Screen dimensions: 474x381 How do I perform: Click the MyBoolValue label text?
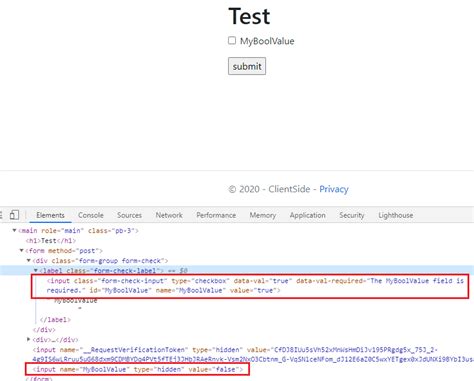coord(267,41)
